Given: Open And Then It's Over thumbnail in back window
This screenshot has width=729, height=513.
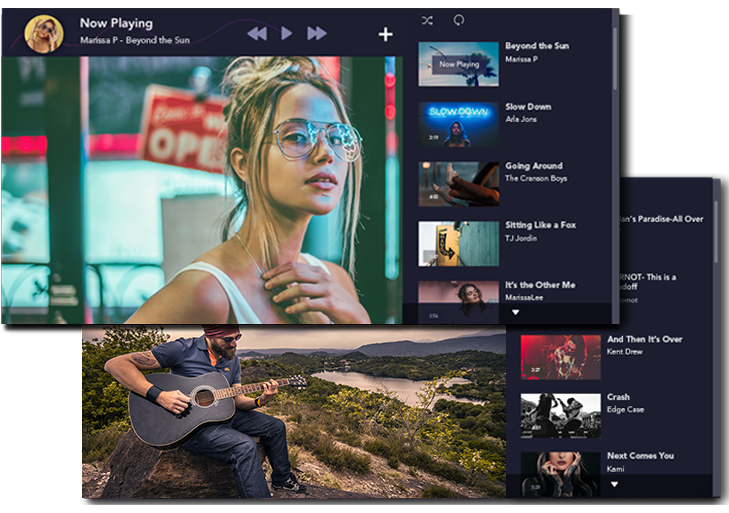Looking at the screenshot, I should tap(560, 357).
